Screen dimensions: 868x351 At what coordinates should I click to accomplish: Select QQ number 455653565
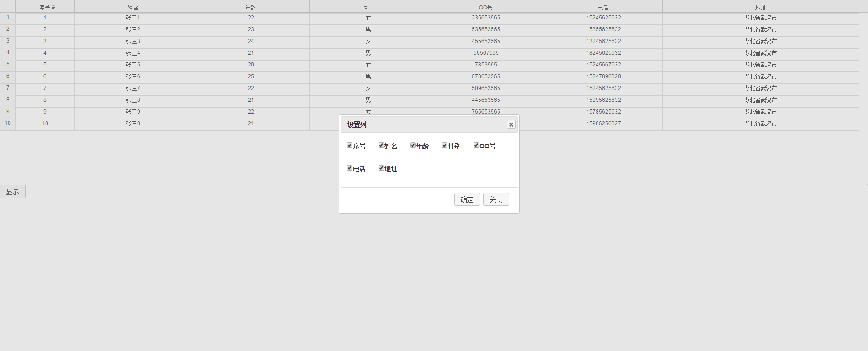(x=486, y=41)
